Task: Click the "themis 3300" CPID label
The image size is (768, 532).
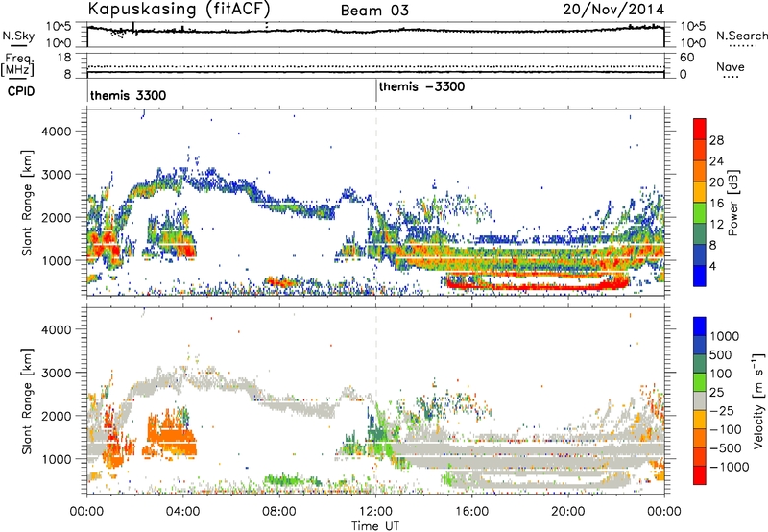Action: click(x=129, y=95)
